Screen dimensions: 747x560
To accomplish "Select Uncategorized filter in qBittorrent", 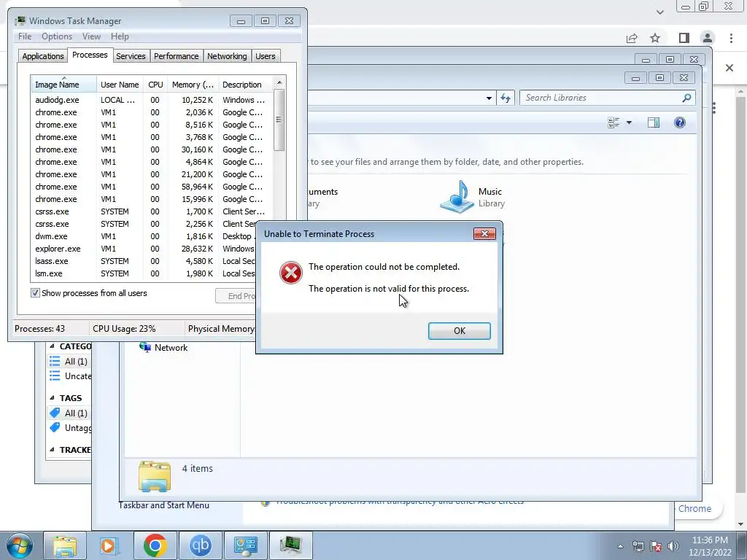I will coord(70,376).
